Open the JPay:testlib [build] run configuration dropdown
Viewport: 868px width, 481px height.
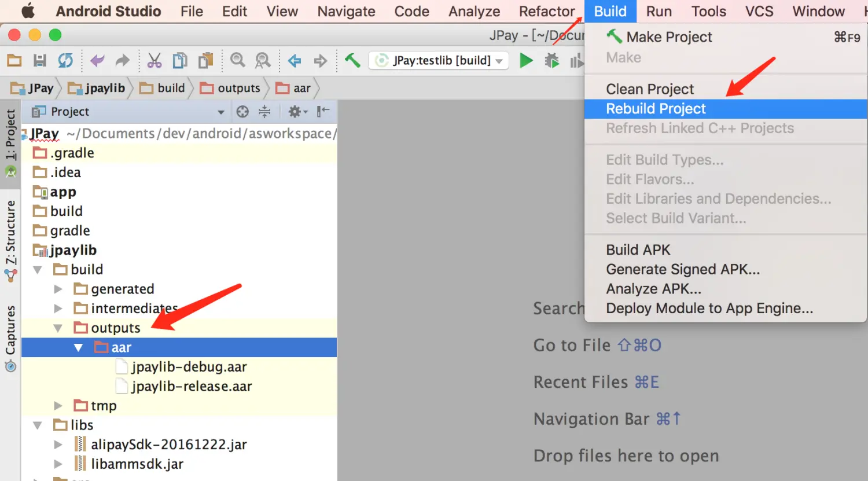pos(439,60)
